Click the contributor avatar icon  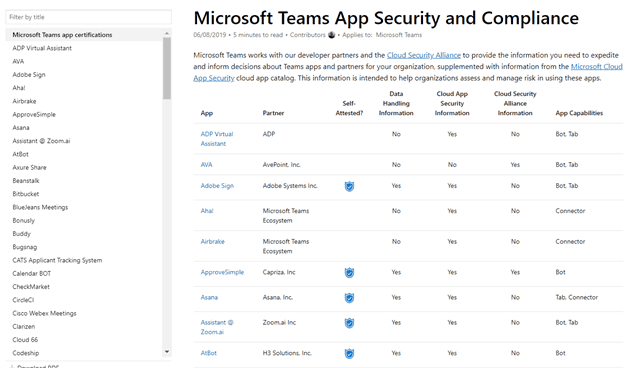(332, 35)
